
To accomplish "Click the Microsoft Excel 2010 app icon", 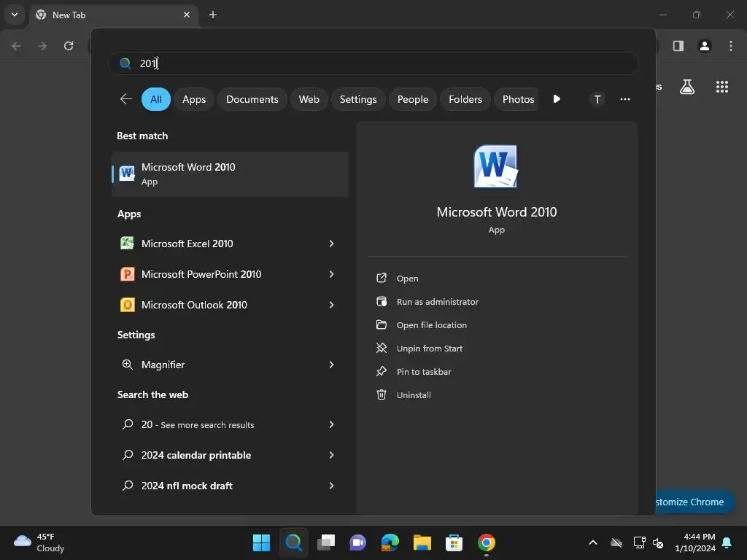I will click(x=127, y=244).
